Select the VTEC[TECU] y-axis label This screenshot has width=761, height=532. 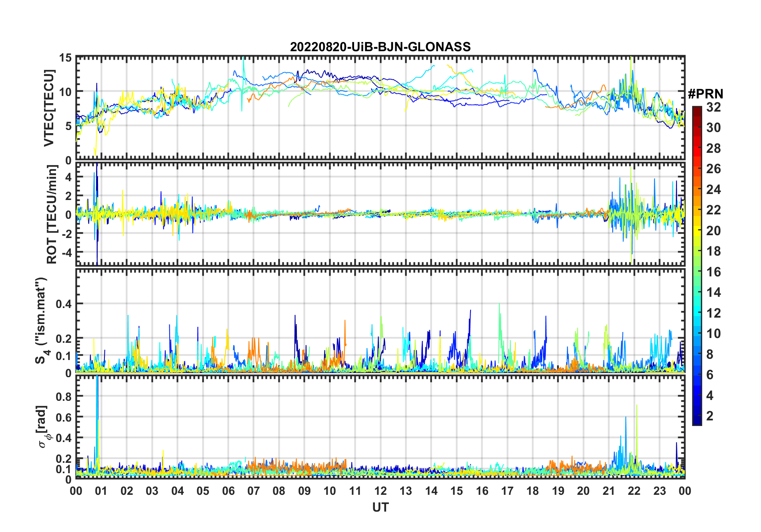49,108
